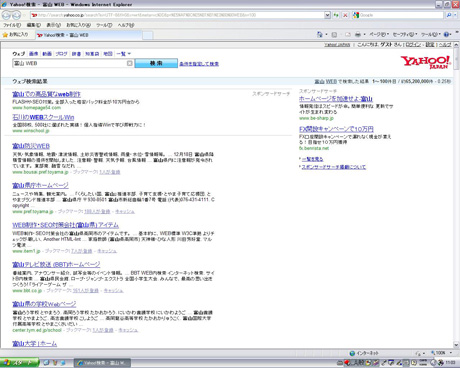Viewport: 460px width, 368px height.
Task: Open the Edit (編集) menu
Action: point(34,25)
